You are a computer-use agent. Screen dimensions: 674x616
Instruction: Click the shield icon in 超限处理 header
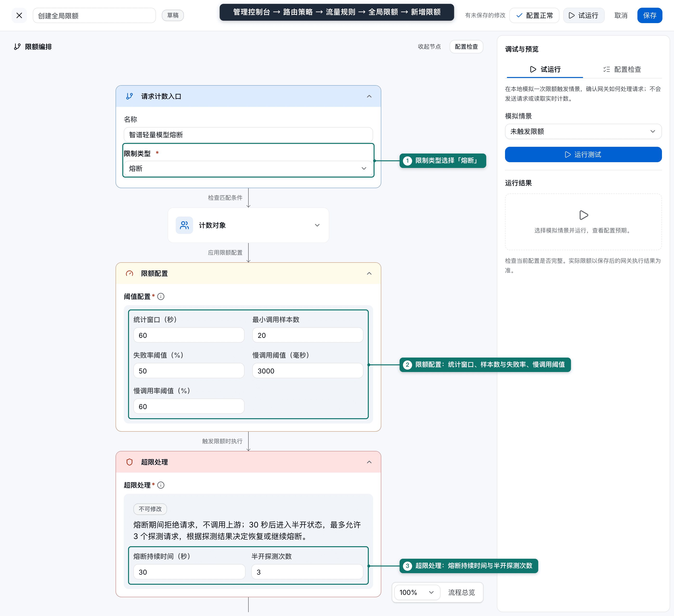point(130,462)
